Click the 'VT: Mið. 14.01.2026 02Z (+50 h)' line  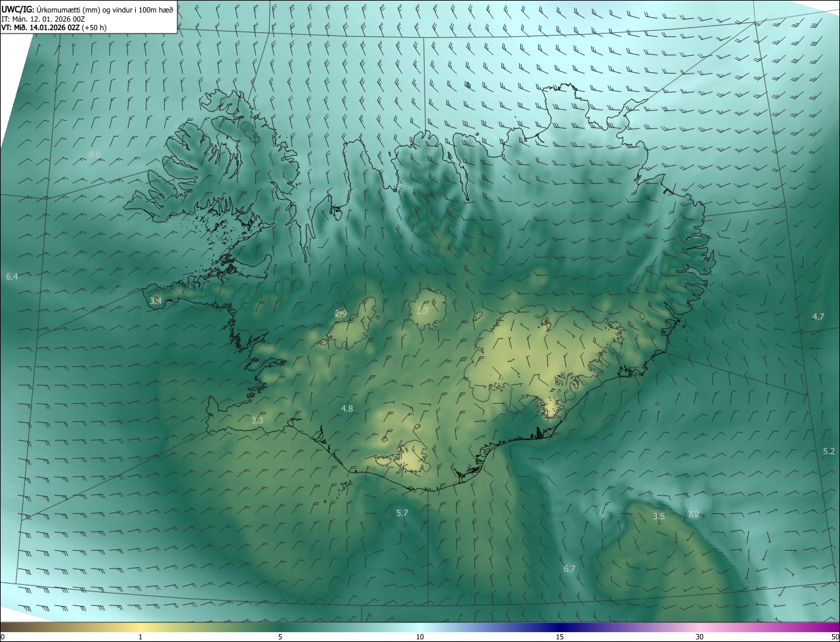click(x=54, y=28)
